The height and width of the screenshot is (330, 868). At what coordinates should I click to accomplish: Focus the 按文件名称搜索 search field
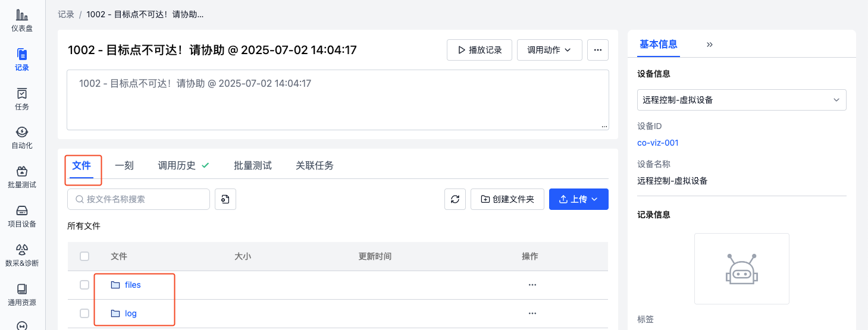(x=139, y=199)
